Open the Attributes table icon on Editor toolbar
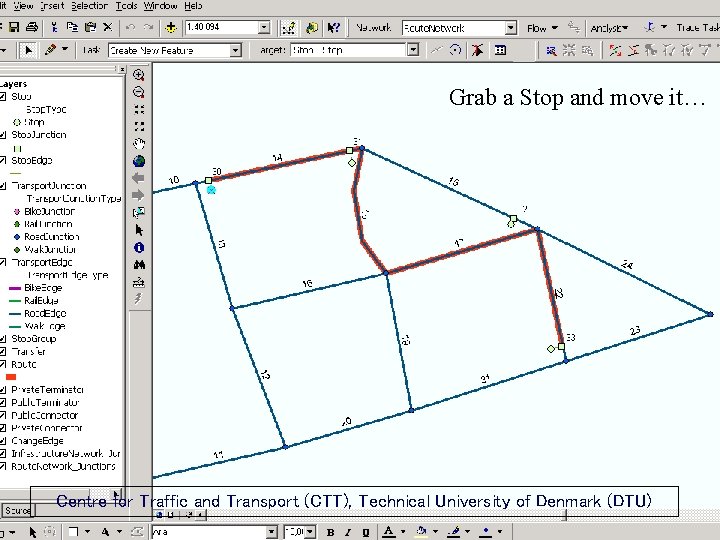Image resolution: width=720 pixels, height=540 pixels. coord(501,50)
